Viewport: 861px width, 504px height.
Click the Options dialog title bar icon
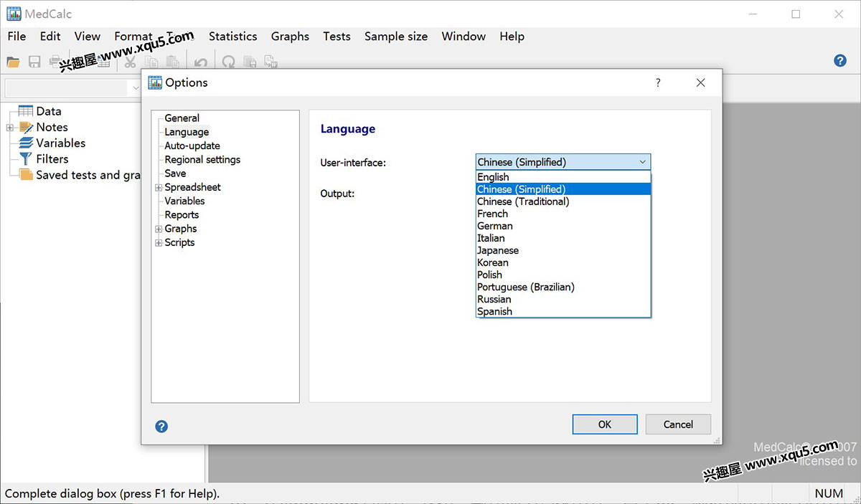[155, 82]
